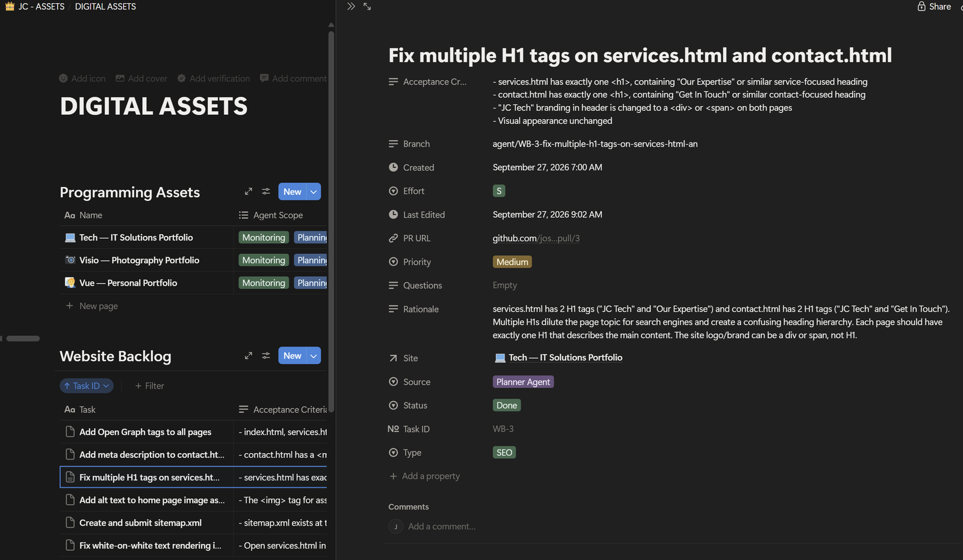
Task: Click the Branch property value
Action: point(595,144)
